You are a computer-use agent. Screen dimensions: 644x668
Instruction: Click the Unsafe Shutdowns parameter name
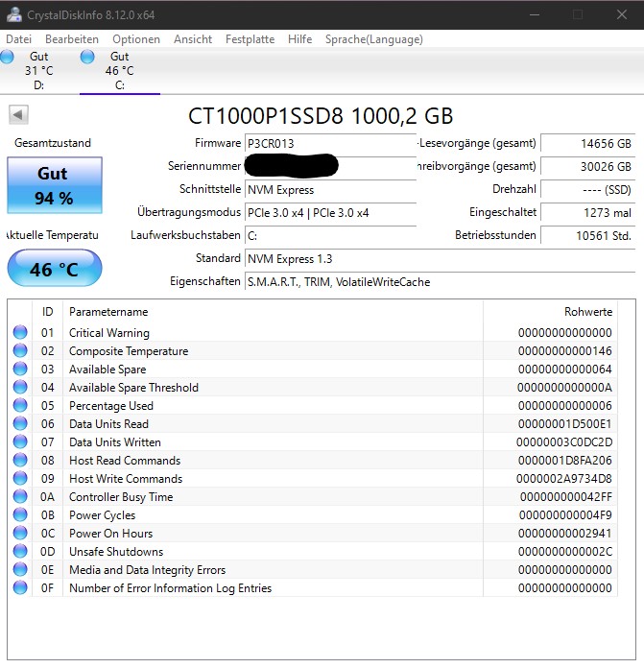click(116, 552)
